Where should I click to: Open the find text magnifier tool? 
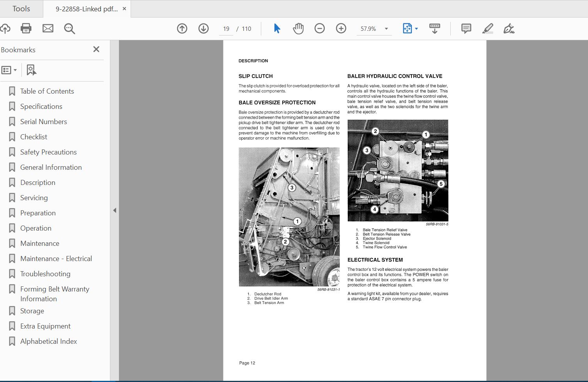pyautogui.click(x=69, y=28)
